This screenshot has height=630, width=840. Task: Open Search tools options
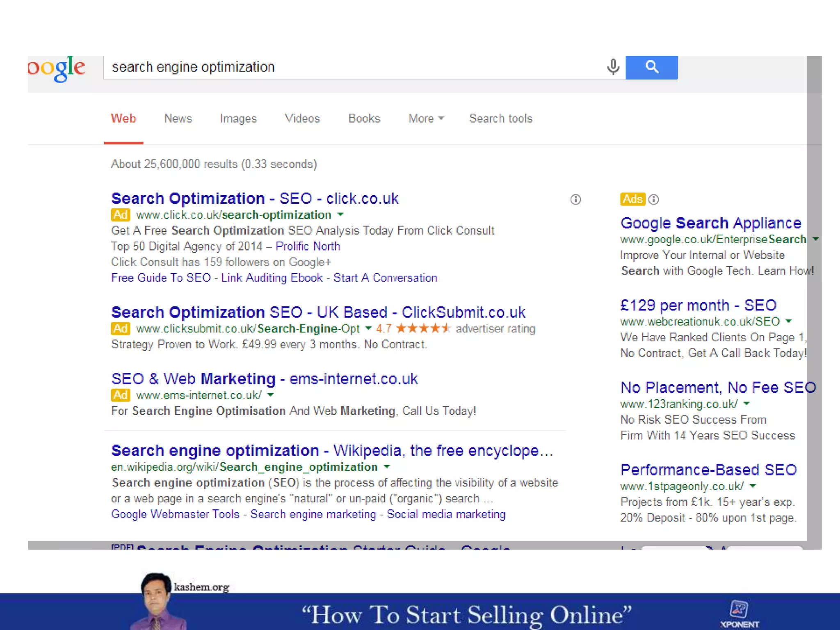pos(500,119)
